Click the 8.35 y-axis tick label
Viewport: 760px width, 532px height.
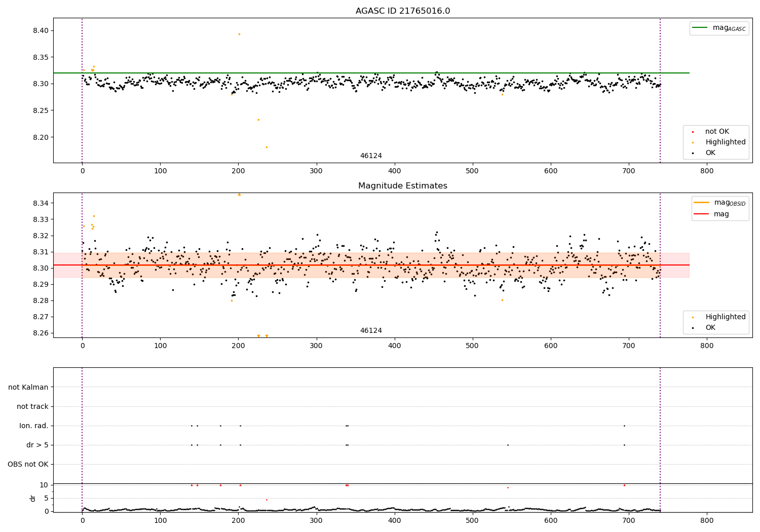(x=41, y=57)
